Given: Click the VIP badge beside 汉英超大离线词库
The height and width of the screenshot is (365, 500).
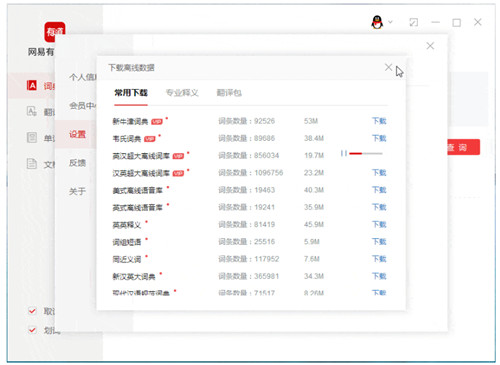Looking at the screenshot, I should click(178, 173).
